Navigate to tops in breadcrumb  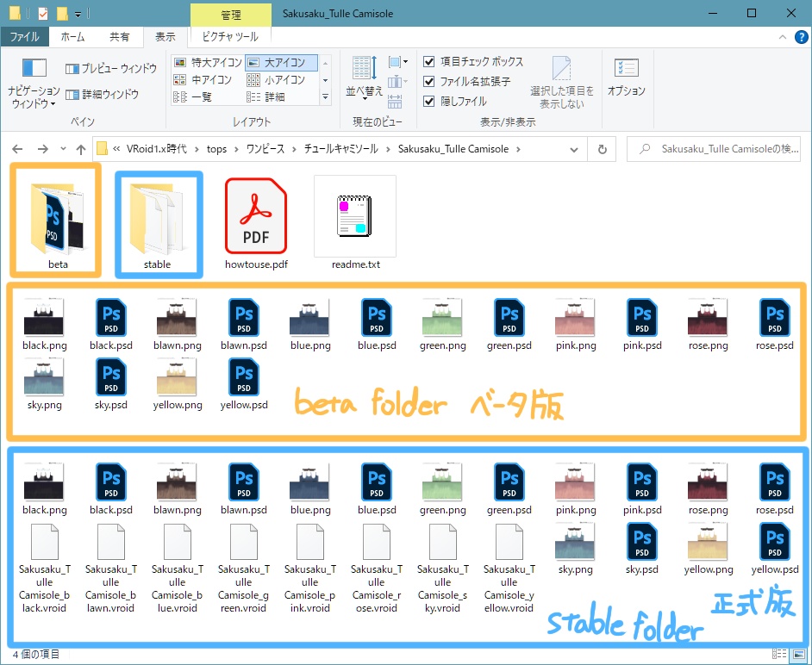point(216,149)
